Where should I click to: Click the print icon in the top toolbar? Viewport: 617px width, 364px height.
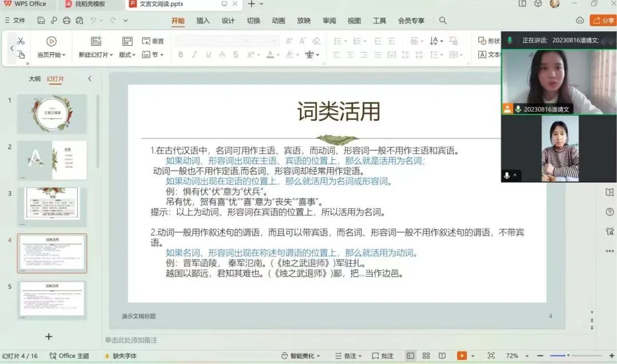(66, 21)
